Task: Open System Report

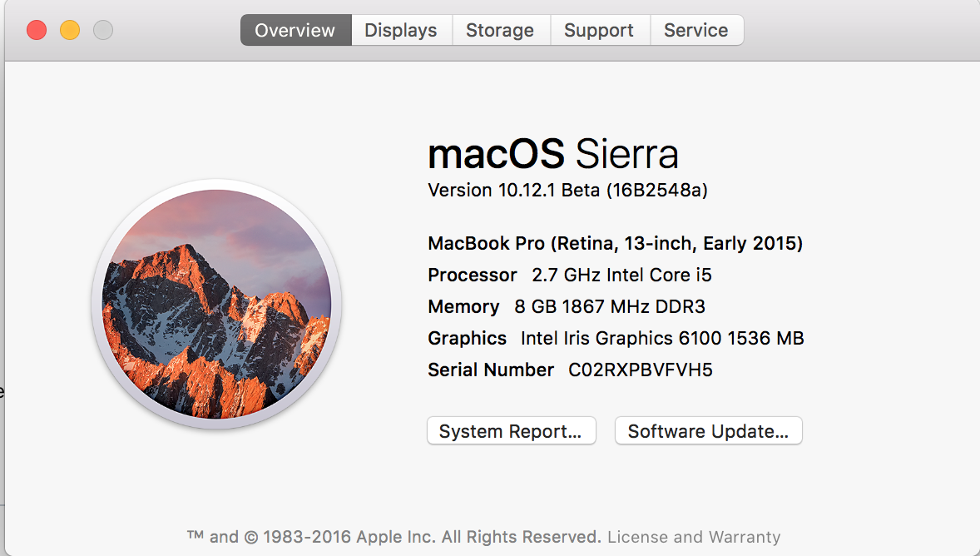Action: (511, 431)
